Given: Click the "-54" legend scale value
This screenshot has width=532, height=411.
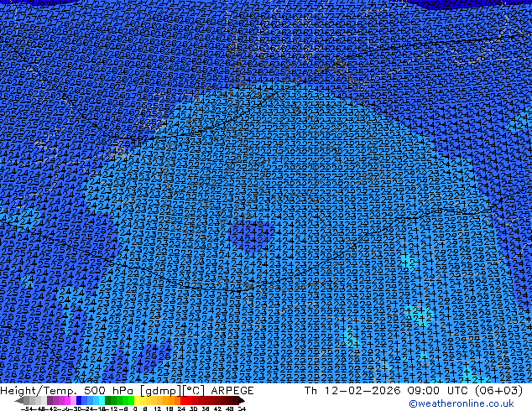Looking at the screenshot, I should click(x=27, y=409).
